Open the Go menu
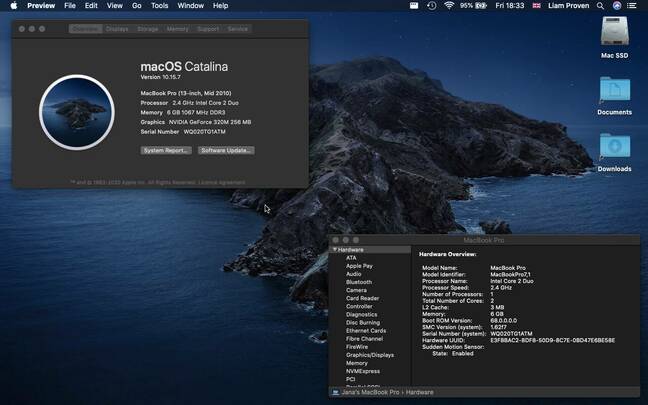 (137, 6)
